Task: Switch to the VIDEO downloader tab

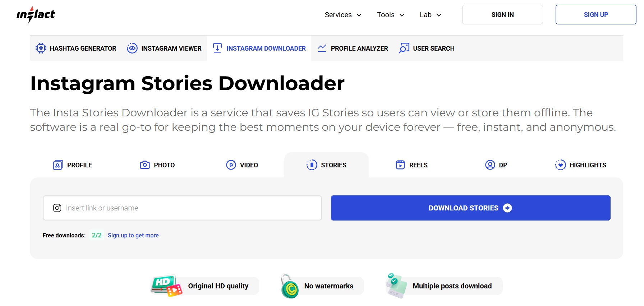Action: click(x=242, y=165)
